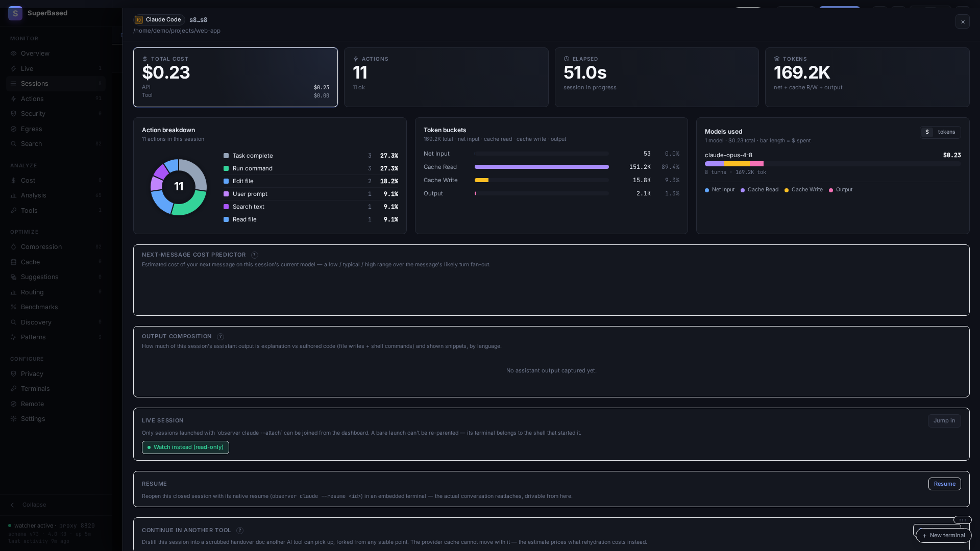Screen dimensions: 980x551
Task: Click the Benchmarks percent icon
Action: pos(14,307)
